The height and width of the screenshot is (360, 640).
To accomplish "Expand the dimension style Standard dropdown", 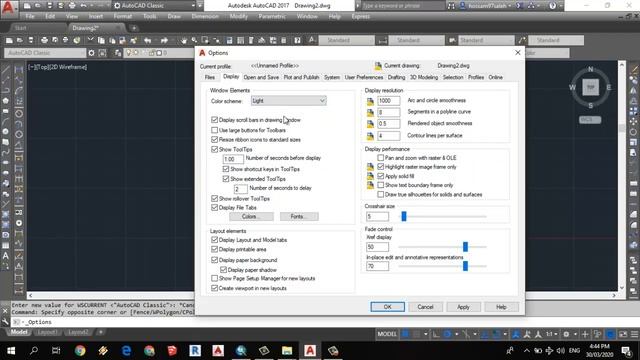I will (416, 40).
